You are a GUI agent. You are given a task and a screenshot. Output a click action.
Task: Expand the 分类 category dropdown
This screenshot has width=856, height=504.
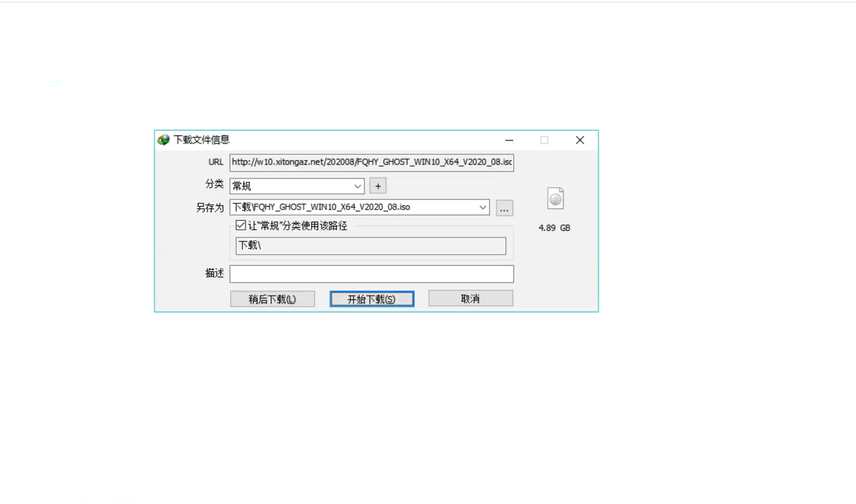[358, 186]
